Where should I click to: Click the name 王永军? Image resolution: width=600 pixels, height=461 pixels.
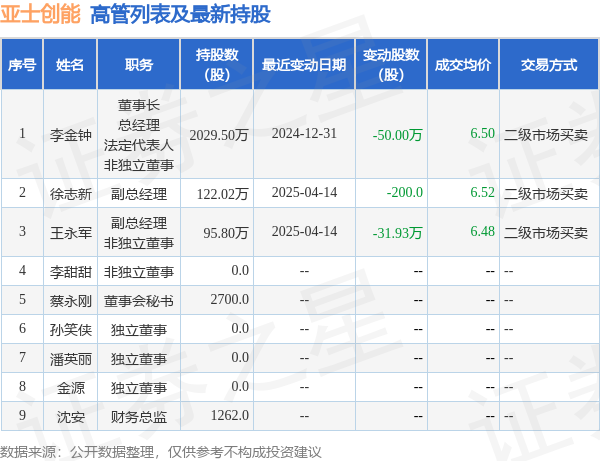(x=71, y=233)
